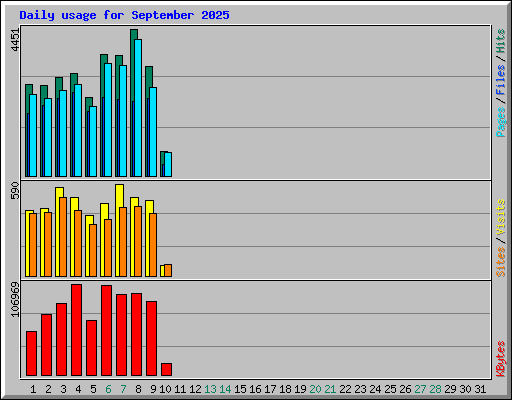Click the chart title 'Daily usage for September 2025'
This screenshot has width=512, height=400.
pyautogui.click(x=124, y=15)
